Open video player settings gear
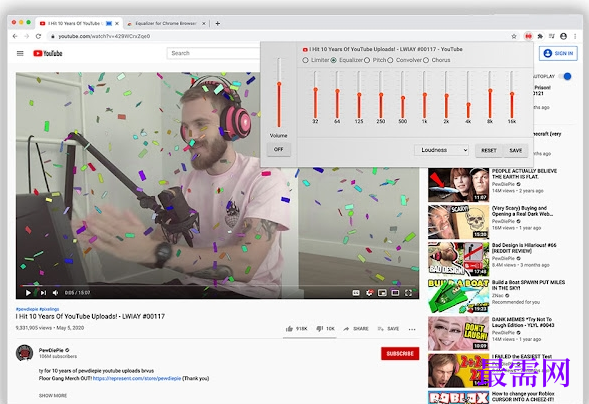 (370, 292)
